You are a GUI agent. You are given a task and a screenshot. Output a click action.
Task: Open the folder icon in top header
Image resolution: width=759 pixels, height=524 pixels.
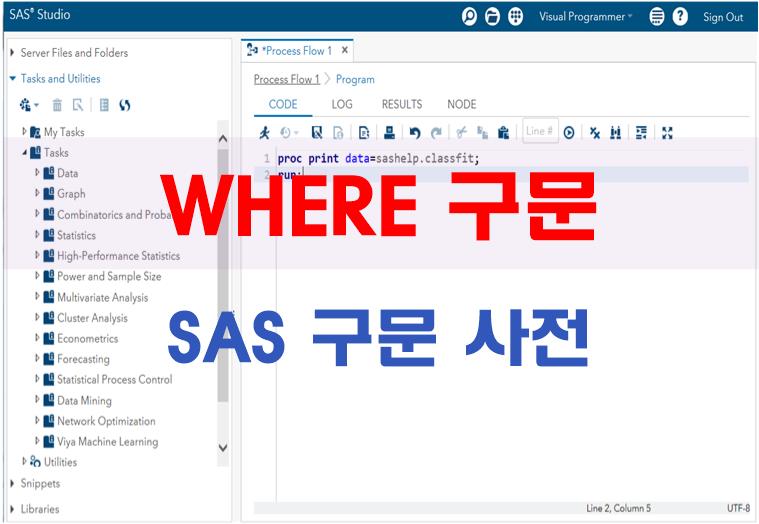point(492,17)
